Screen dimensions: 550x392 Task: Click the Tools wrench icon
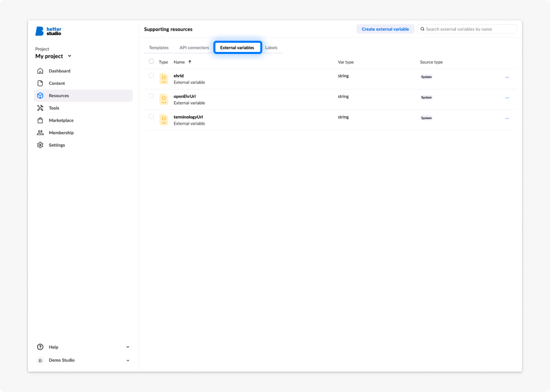[40, 108]
